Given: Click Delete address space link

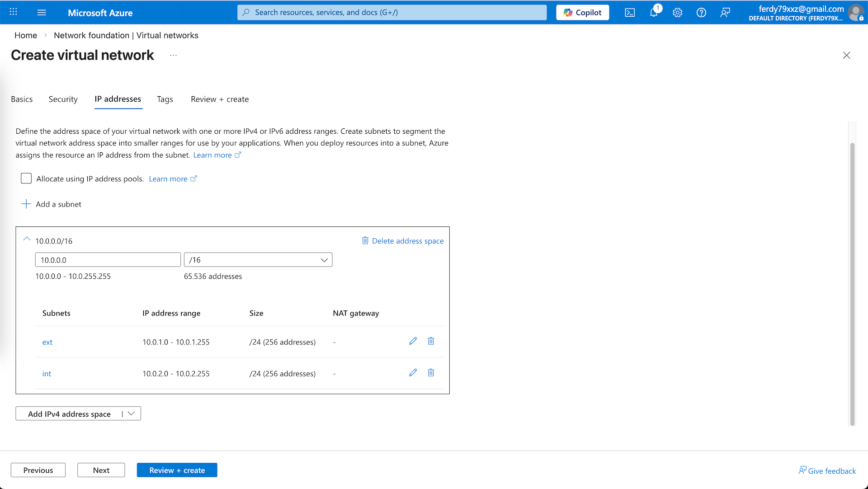Looking at the screenshot, I should (403, 241).
